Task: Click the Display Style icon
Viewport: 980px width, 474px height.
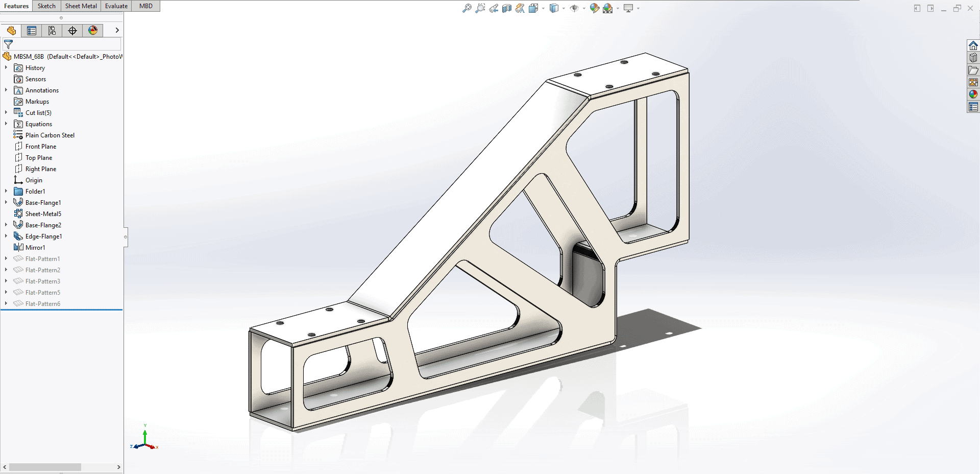Action: (x=554, y=8)
